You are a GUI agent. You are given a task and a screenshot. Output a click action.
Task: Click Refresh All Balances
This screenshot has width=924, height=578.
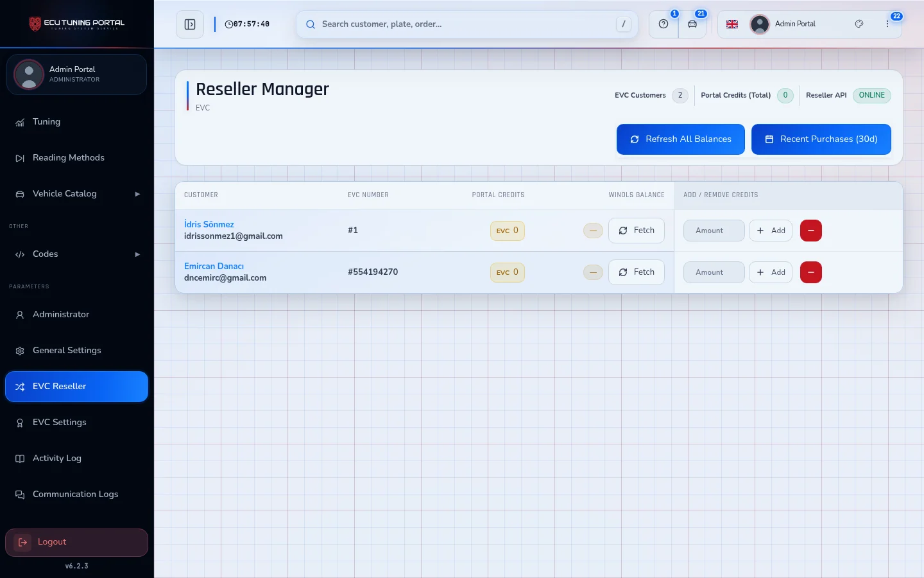(681, 139)
